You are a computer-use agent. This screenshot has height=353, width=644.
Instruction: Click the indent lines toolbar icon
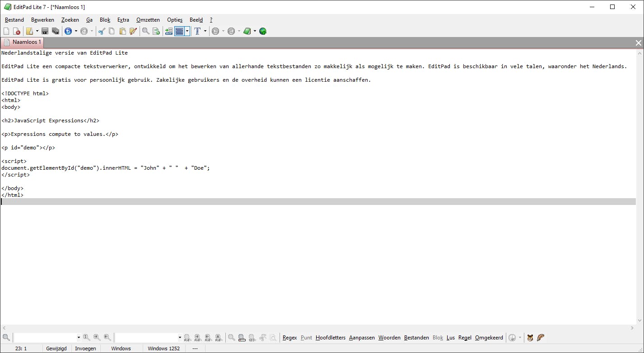tap(169, 31)
